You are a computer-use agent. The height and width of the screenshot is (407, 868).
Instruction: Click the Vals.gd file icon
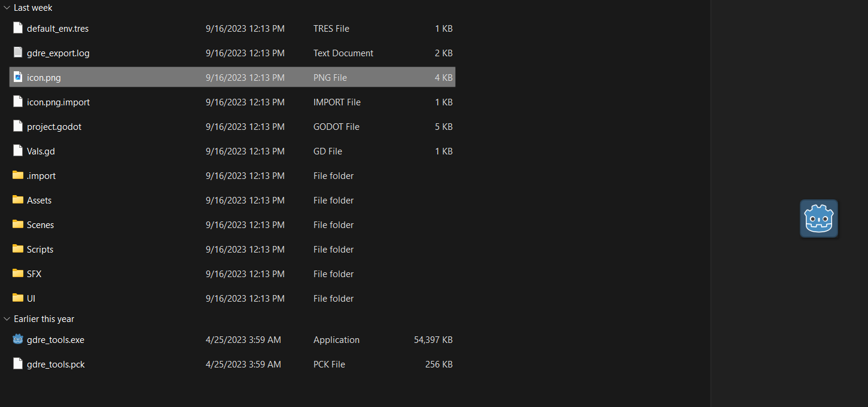pos(18,151)
